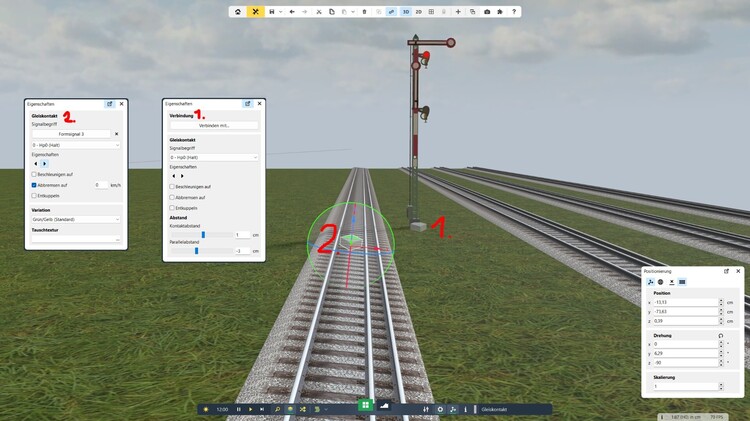Click the green catalog grid icon
This screenshot has width=750, height=421.
[366, 405]
